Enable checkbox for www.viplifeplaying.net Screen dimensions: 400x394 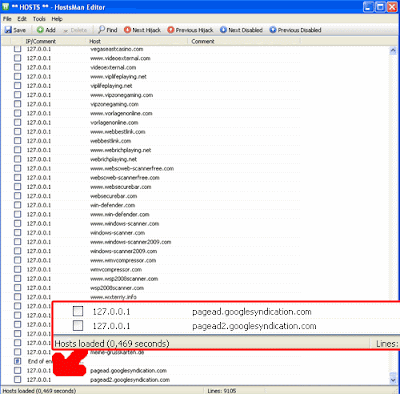pyautogui.click(x=17, y=76)
